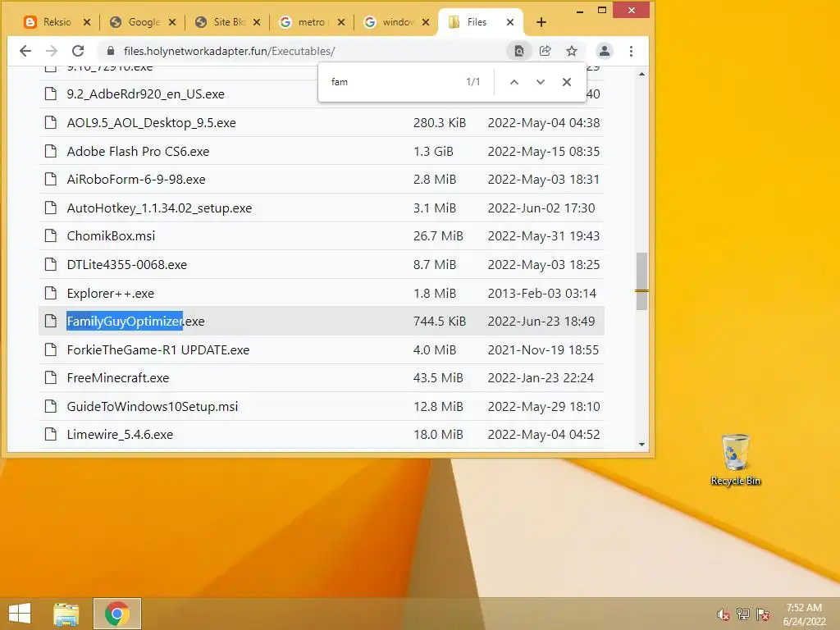Open Adobe Flash Pro CS6.exe link
The height and width of the screenshot is (630, 840).
(x=138, y=152)
